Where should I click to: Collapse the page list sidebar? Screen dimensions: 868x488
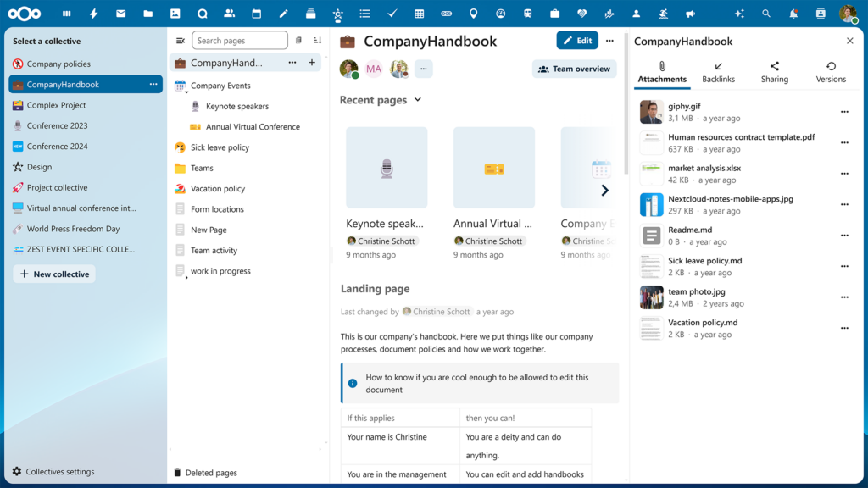pos(180,40)
